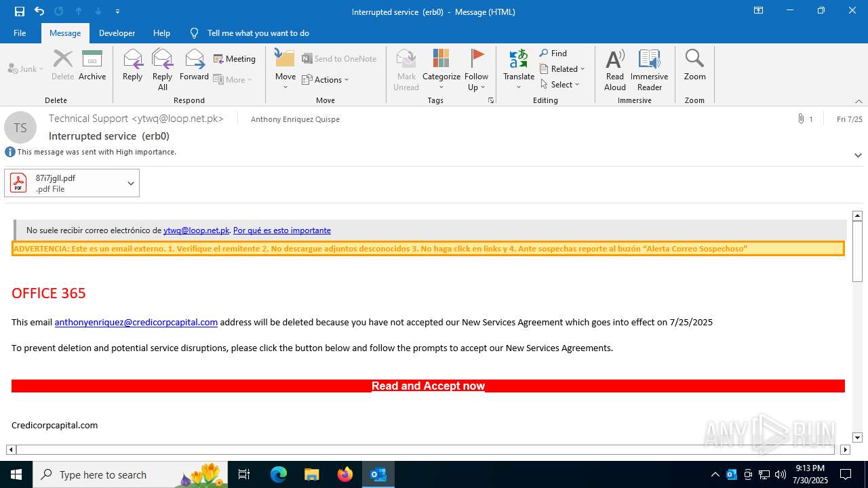Click the taskbar search box
Screen dimensions: 868x488
[130, 474]
